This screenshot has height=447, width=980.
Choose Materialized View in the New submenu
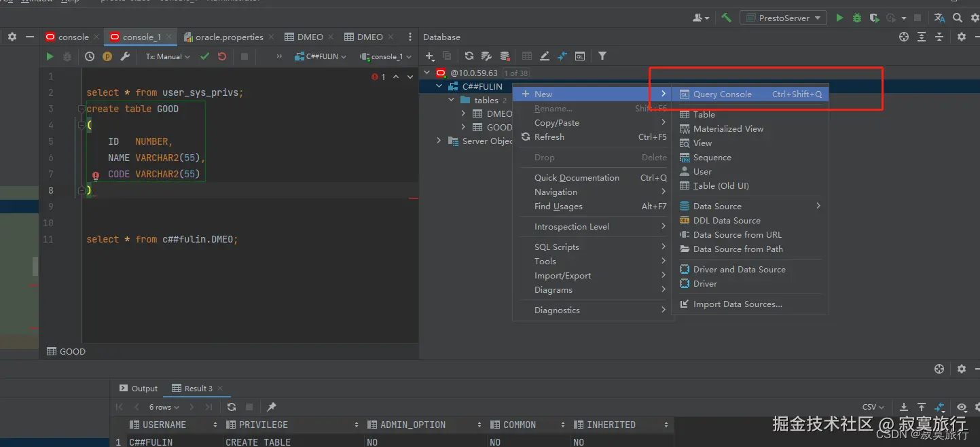[x=728, y=129]
